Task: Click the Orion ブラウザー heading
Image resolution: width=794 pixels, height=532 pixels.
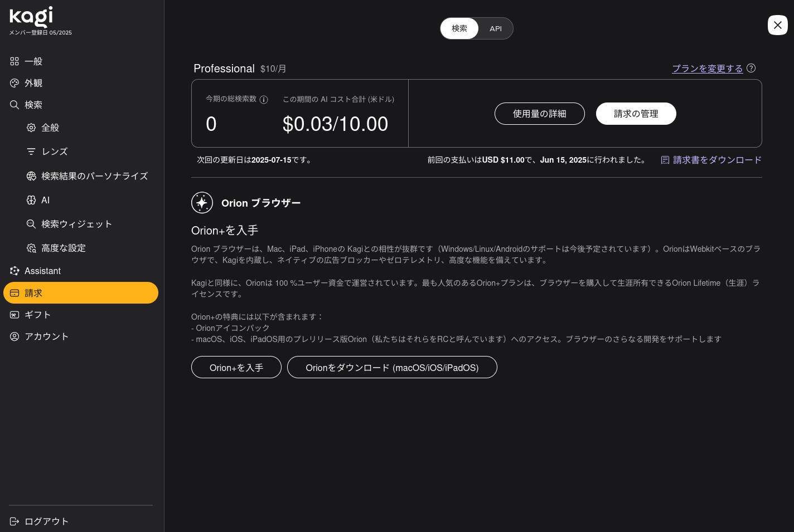Action: click(x=261, y=203)
